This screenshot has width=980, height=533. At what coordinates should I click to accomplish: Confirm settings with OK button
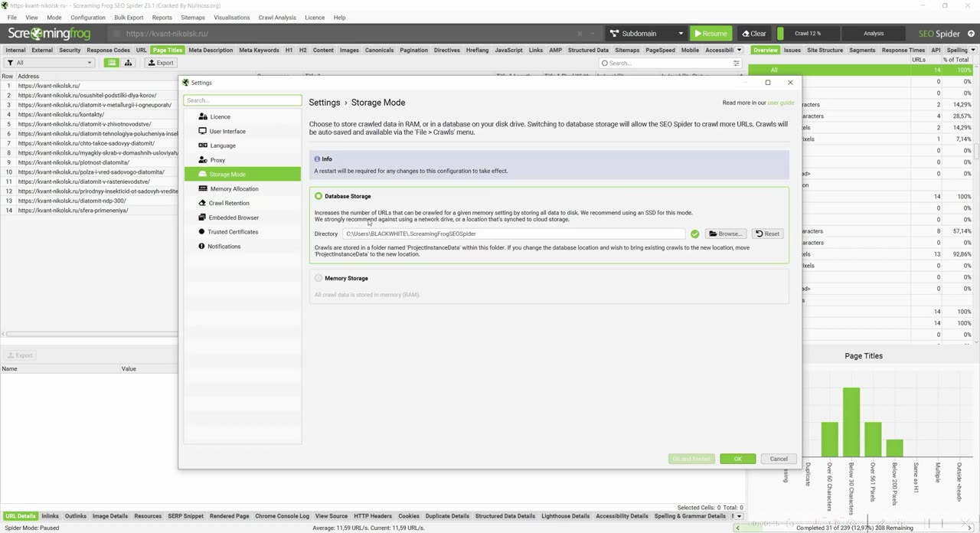pyautogui.click(x=737, y=459)
